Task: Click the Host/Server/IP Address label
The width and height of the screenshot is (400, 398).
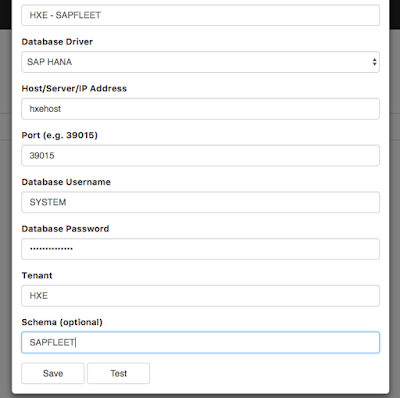Action: pyautogui.click(x=74, y=88)
